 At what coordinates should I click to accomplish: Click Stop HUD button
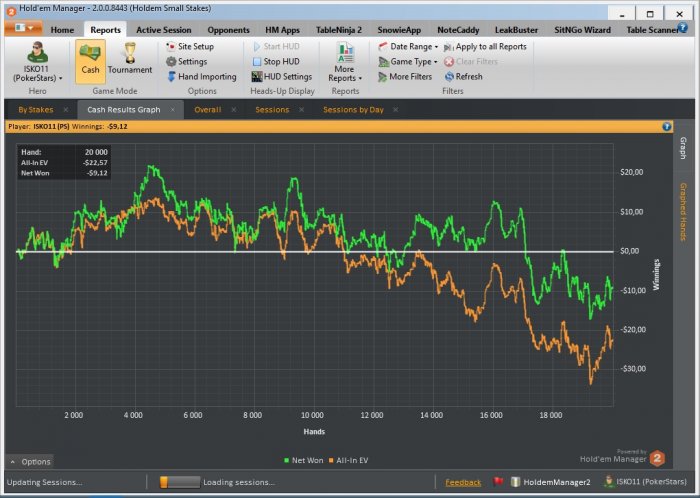point(276,62)
